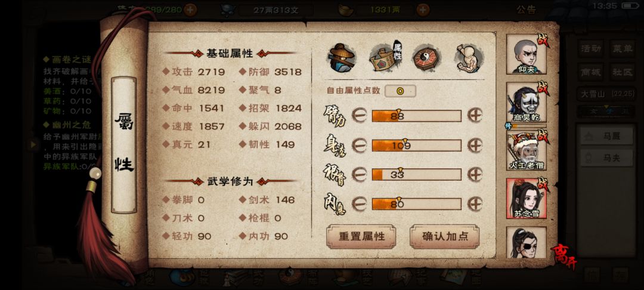Open the meridian body figure icon

tap(469, 57)
